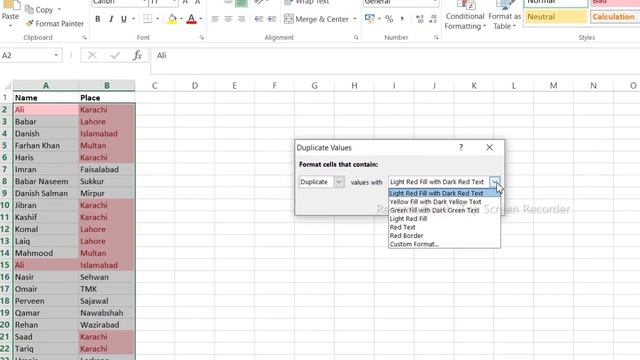
Task: Choose Light Red Fill option
Action: click(x=444, y=219)
